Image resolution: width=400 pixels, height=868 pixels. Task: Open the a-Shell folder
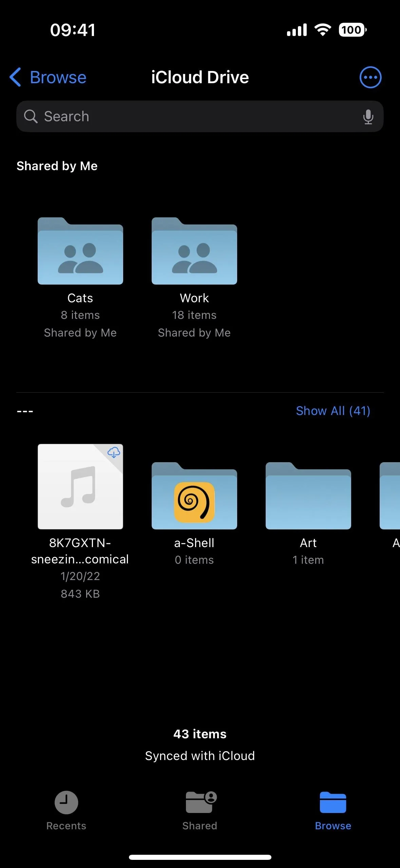pyautogui.click(x=194, y=495)
